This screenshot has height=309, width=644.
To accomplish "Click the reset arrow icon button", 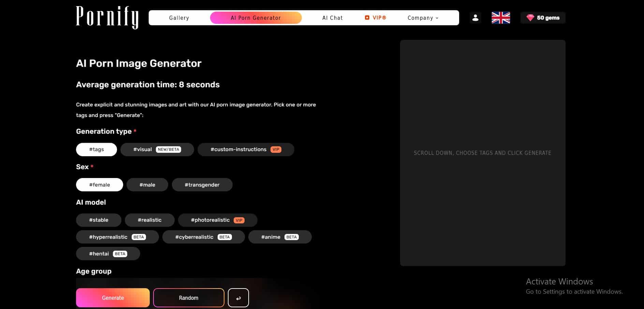I will (238, 298).
